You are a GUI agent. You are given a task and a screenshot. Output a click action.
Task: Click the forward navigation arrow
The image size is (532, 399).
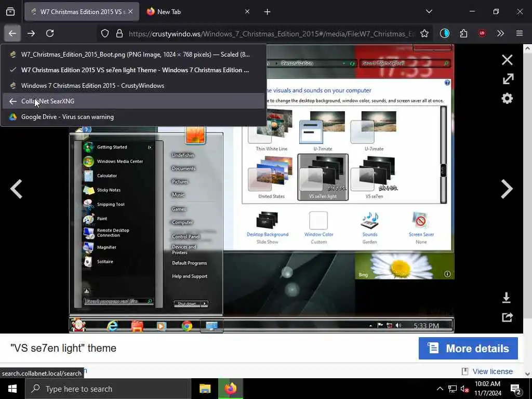point(31,33)
